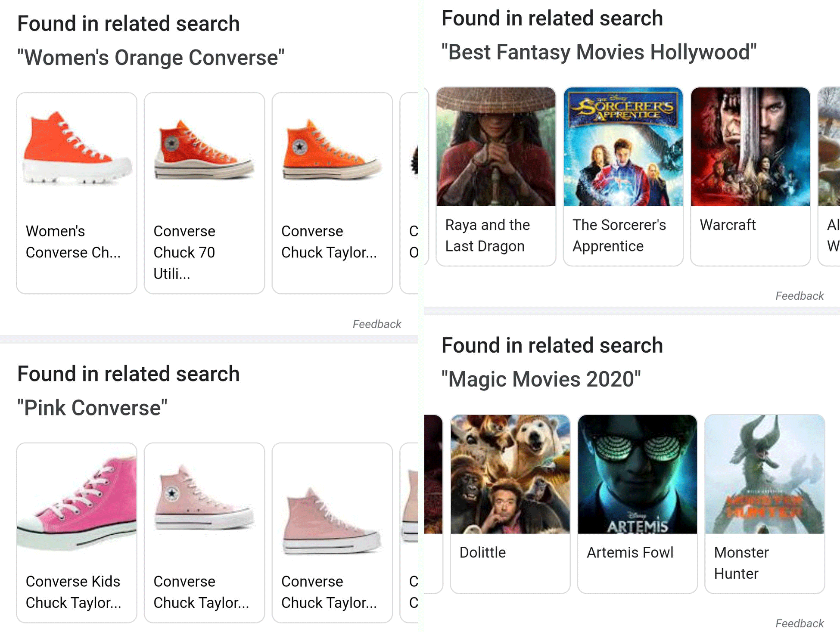Viewport: 840px width, 632px height.
Task: View the Converse Kids Chuck Taylor pink shoe image
Action: pos(77,504)
